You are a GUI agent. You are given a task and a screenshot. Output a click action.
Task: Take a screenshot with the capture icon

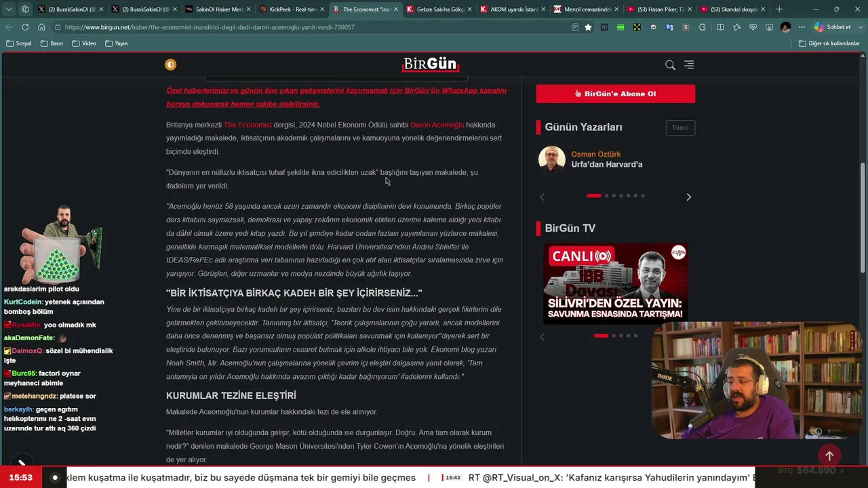(769, 27)
